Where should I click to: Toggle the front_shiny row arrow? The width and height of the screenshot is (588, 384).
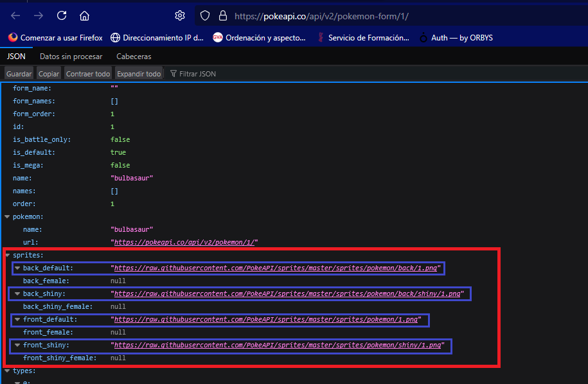[x=17, y=345]
